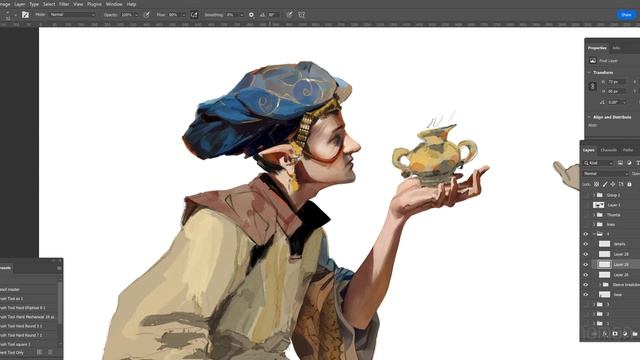The image size is (640, 360).
Task: Lock image pixels brush icon
Action: click(x=605, y=184)
